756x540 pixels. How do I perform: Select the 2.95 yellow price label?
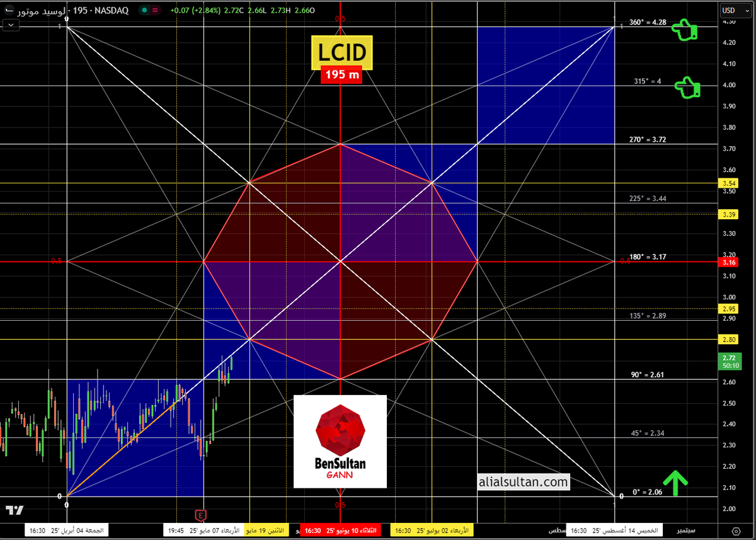click(x=728, y=309)
